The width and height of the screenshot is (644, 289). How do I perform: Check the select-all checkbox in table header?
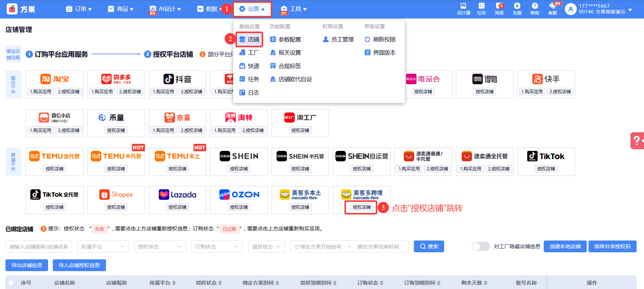coord(11,283)
